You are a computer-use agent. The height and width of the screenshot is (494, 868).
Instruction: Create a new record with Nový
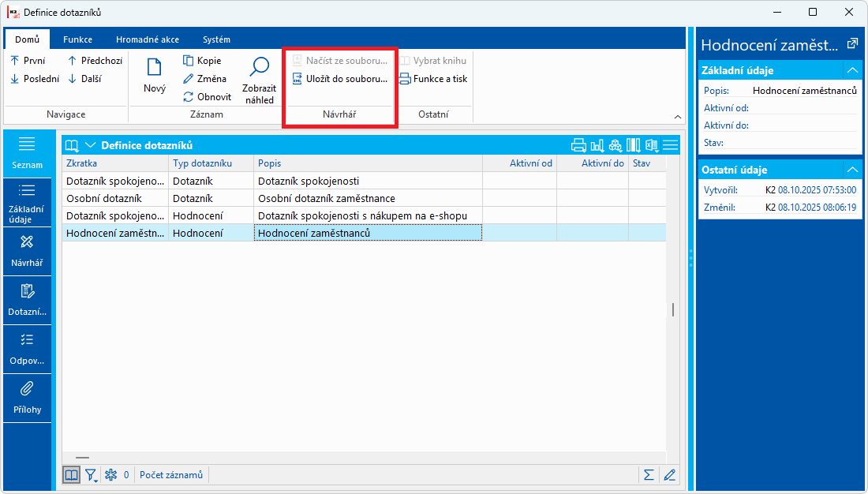pyautogui.click(x=155, y=75)
